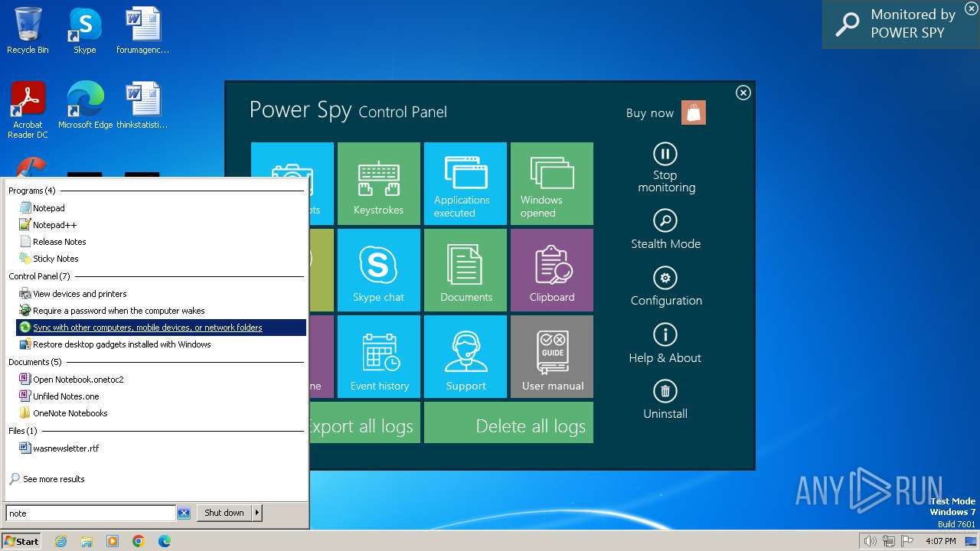
Task: Select the forumagenc Word document icon
Action: point(143,31)
